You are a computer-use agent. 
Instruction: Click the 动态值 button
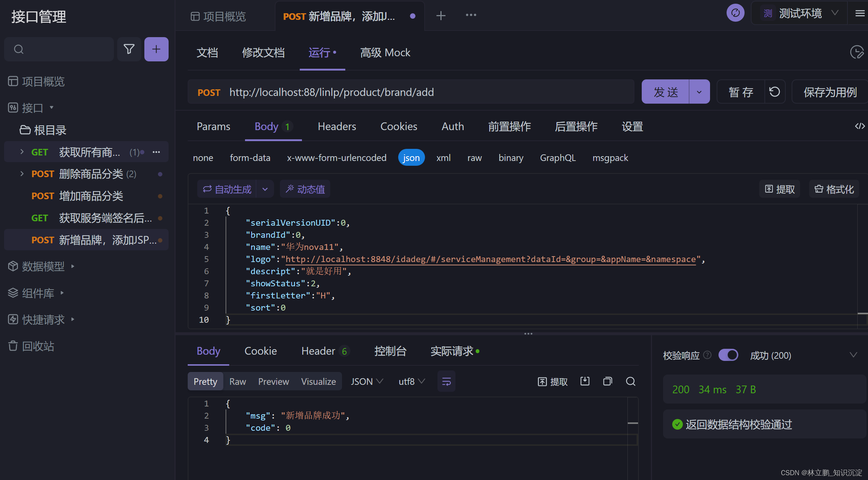(x=305, y=189)
